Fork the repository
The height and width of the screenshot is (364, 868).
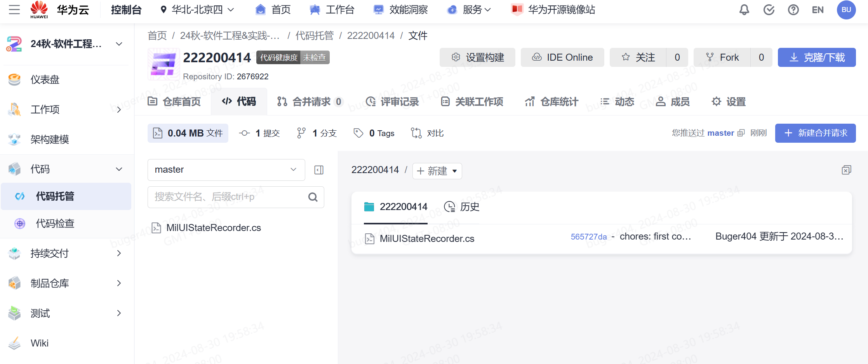pyautogui.click(x=722, y=58)
